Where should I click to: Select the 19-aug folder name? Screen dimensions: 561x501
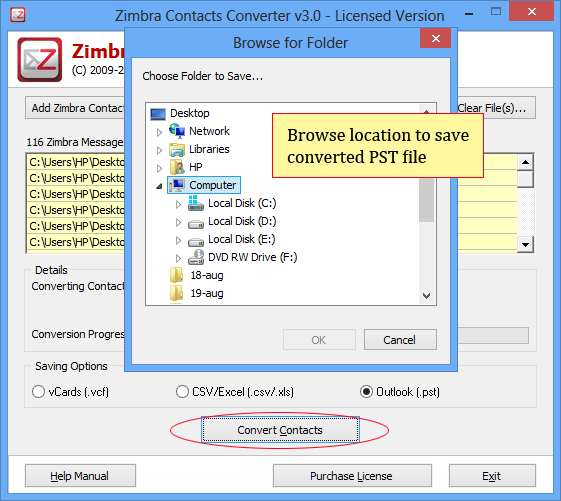[207, 293]
